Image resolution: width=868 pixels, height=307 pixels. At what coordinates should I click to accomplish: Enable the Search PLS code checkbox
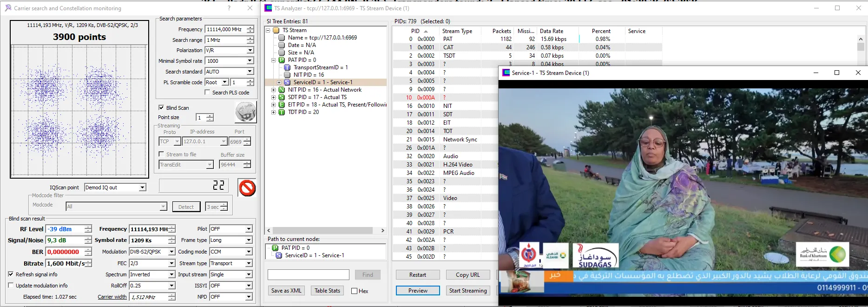point(207,93)
